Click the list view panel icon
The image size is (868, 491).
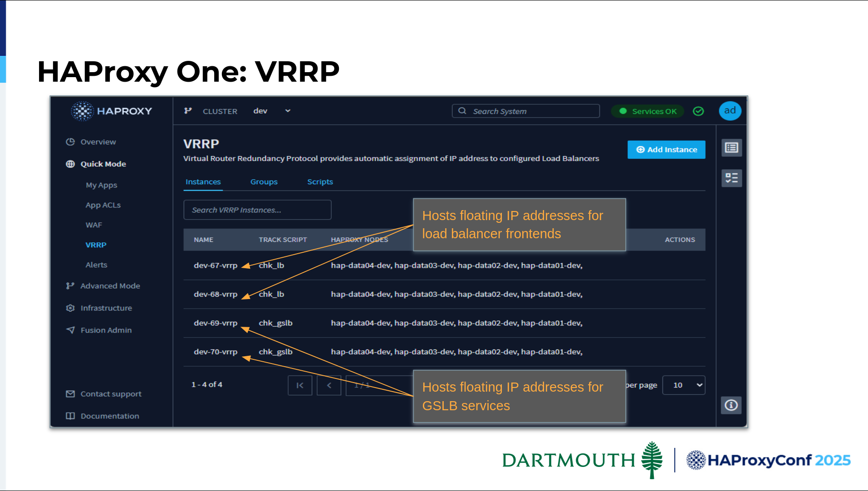tap(731, 148)
